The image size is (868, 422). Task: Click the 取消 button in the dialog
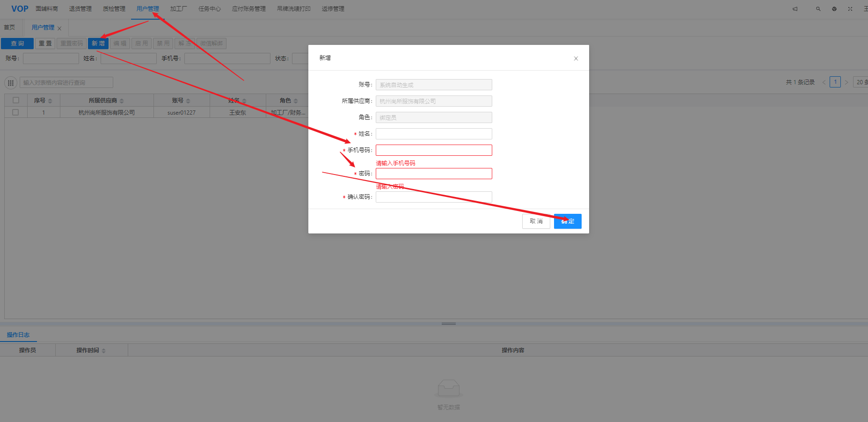pyautogui.click(x=536, y=221)
